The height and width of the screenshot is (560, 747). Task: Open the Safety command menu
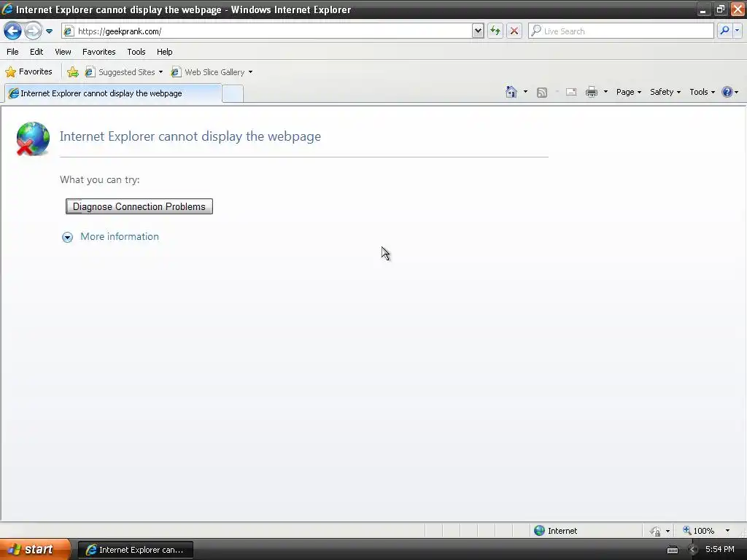click(665, 92)
